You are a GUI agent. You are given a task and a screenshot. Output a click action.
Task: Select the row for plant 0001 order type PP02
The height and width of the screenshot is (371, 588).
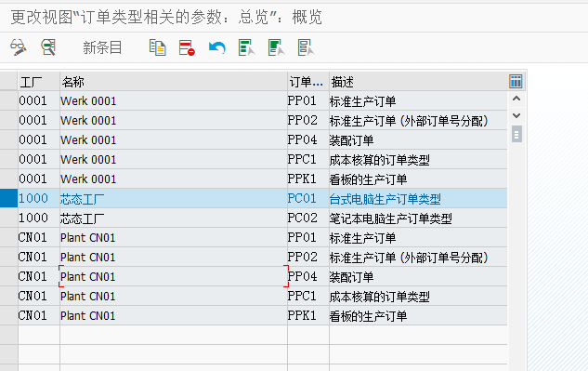[8, 120]
